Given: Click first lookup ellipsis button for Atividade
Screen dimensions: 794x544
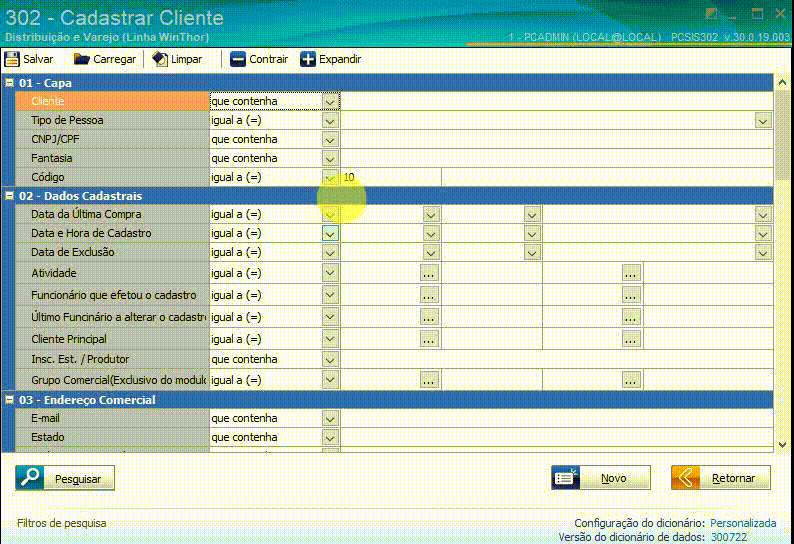Looking at the screenshot, I should point(429,274).
